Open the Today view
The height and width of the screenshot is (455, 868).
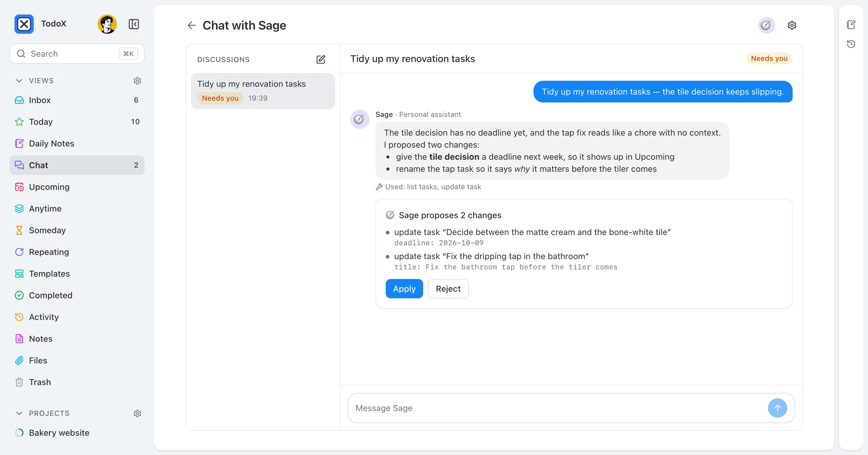[x=77, y=121]
